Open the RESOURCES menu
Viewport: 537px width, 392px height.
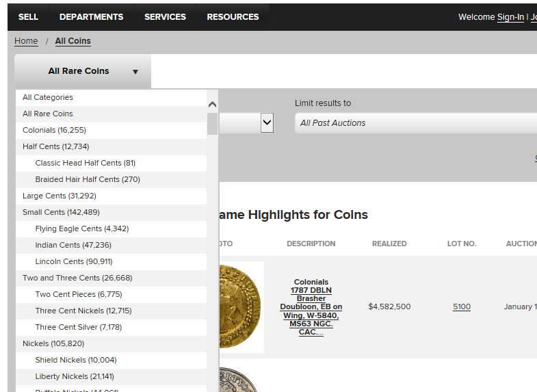pos(233,17)
